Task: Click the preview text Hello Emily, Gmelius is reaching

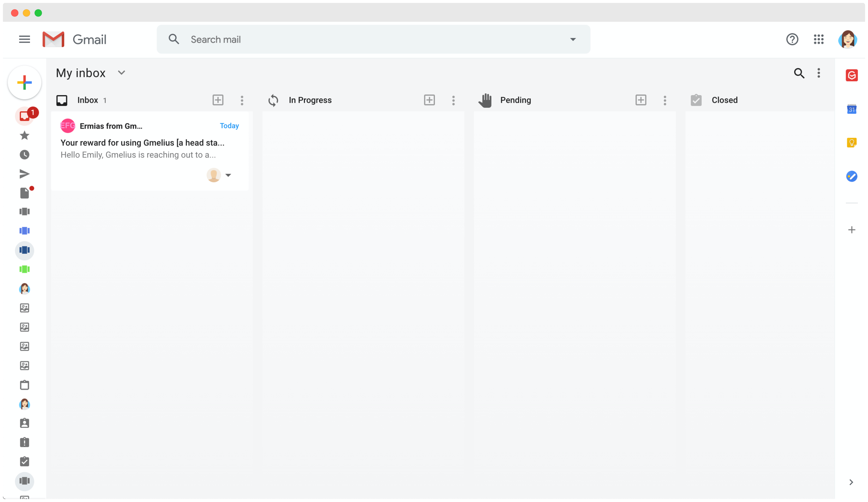Action: (138, 155)
